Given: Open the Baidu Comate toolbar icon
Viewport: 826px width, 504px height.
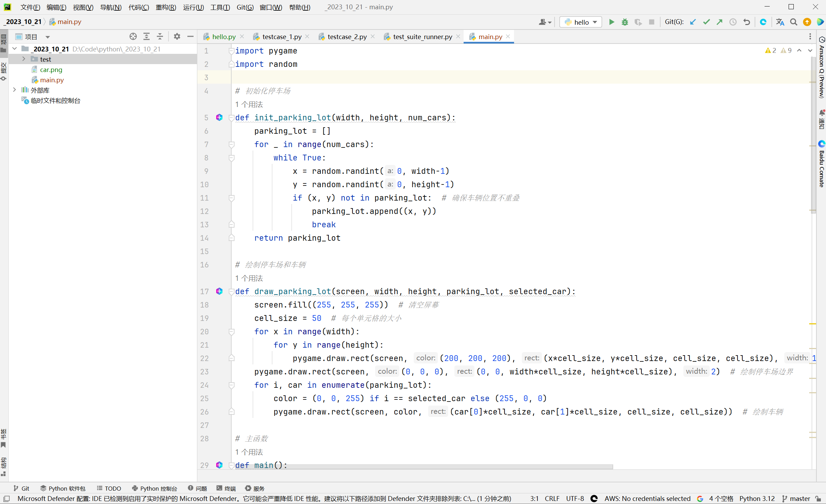Looking at the screenshot, I should [763, 22].
